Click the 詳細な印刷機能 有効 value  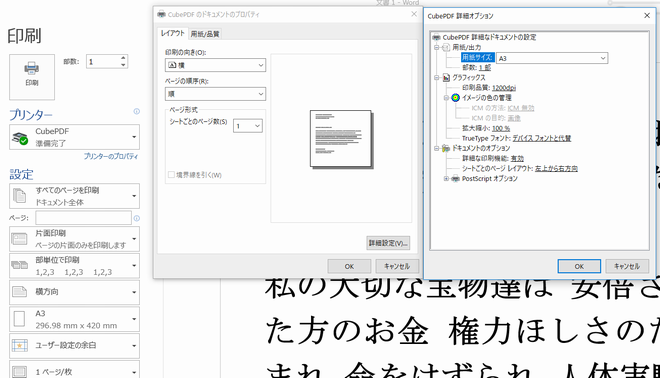coord(517,158)
